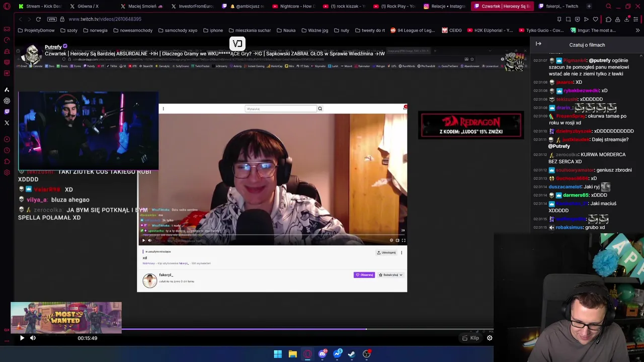Open the Imgur bookmark
Screen dimensions: 644x362
pos(593,30)
